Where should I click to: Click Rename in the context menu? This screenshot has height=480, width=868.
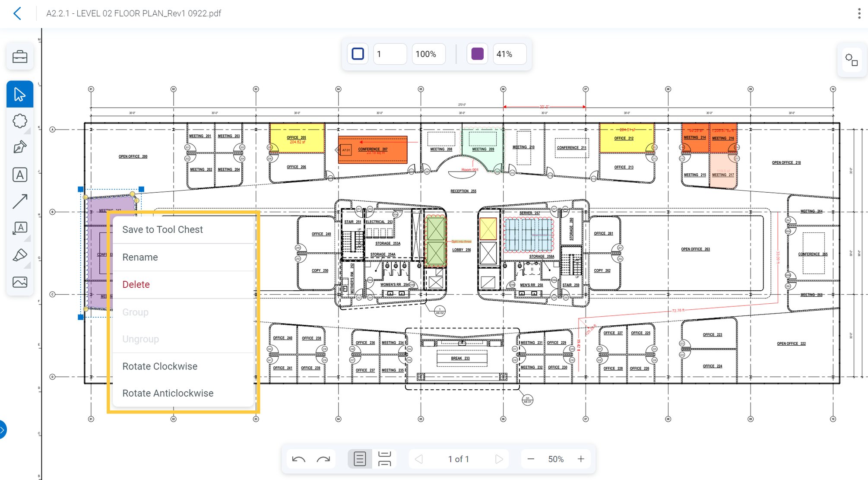click(x=140, y=257)
